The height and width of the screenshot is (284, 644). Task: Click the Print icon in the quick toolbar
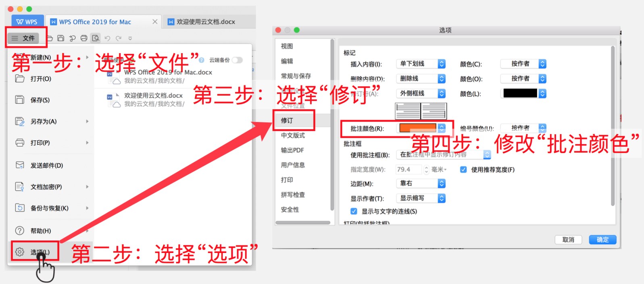[x=84, y=38]
